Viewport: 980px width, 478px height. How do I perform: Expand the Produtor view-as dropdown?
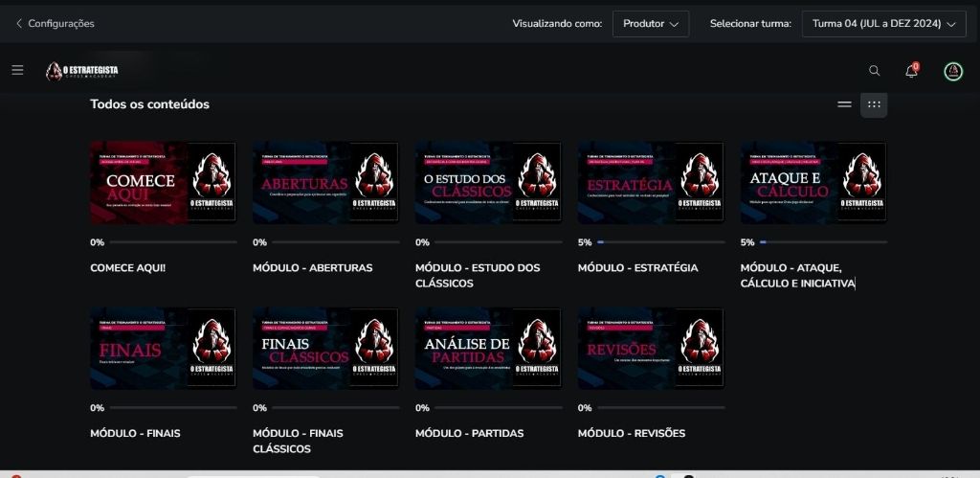(650, 24)
